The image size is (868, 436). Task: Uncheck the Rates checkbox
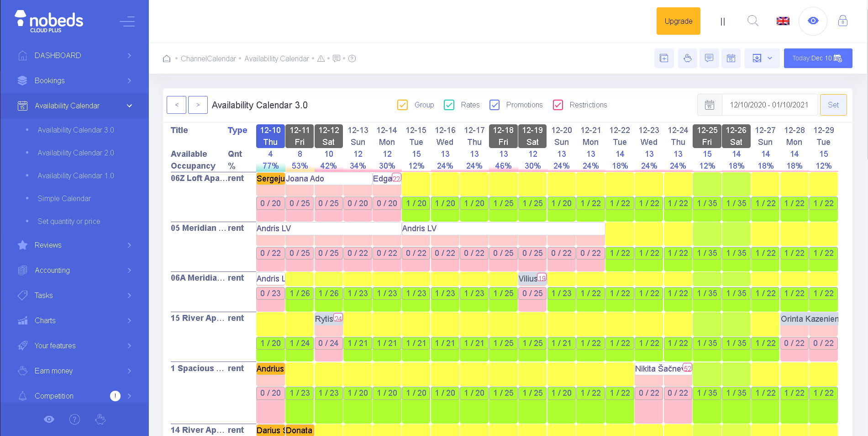pyautogui.click(x=449, y=105)
